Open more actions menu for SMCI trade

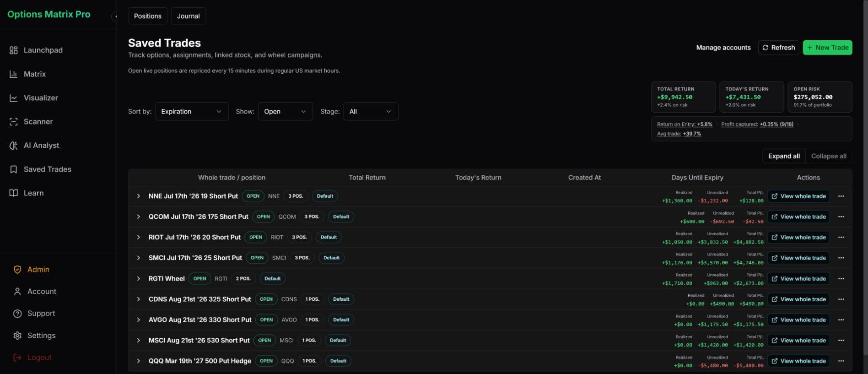841,258
